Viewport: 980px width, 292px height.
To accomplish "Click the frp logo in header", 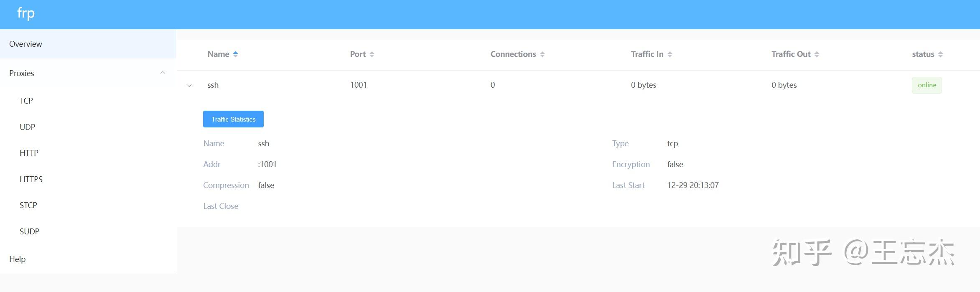I will [26, 13].
